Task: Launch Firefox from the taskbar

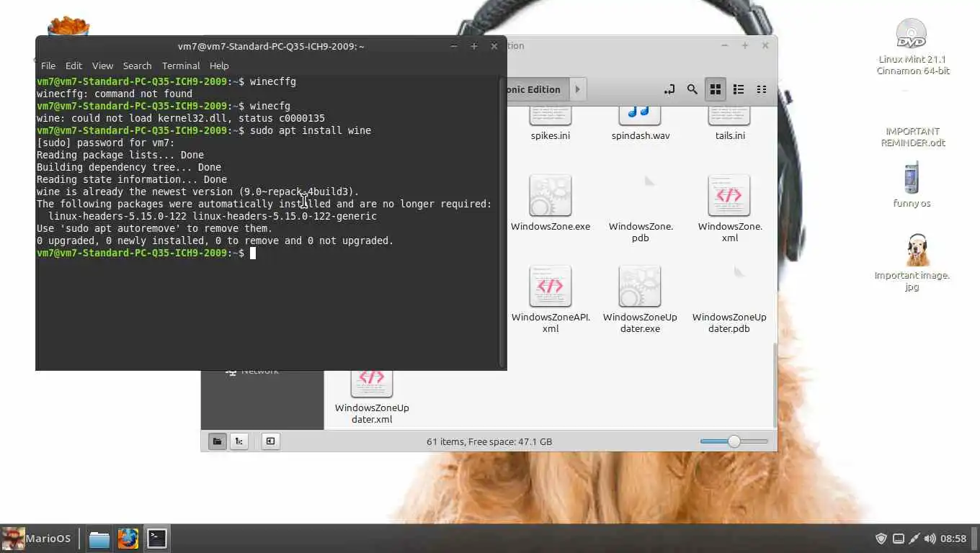Action: 128,539
